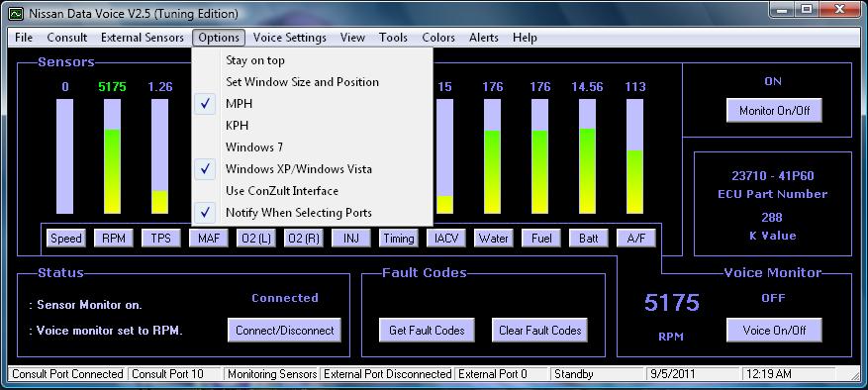
Task: Enable Use ConZult Interface option
Action: 312,191
